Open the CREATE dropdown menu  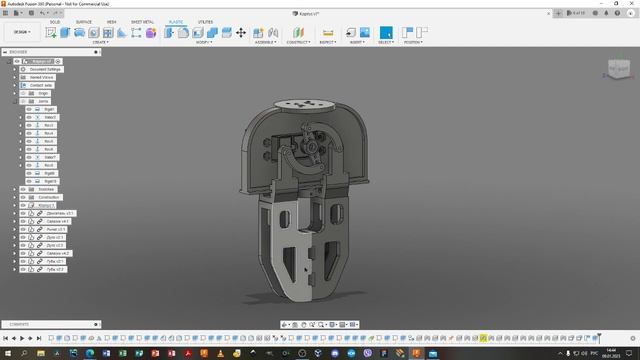coord(100,42)
